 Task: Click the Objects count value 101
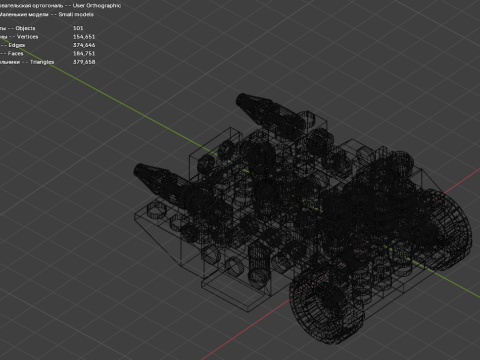point(78,28)
